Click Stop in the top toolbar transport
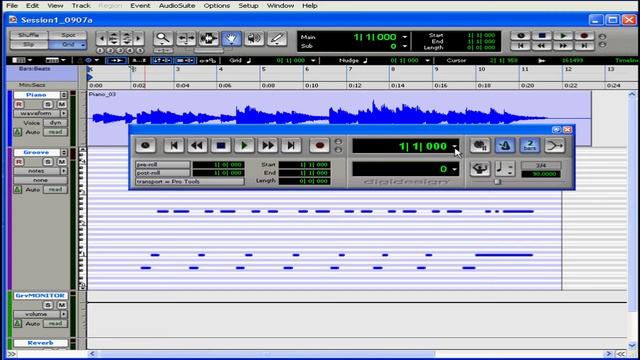 pyautogui.click(x=542, y=36)
